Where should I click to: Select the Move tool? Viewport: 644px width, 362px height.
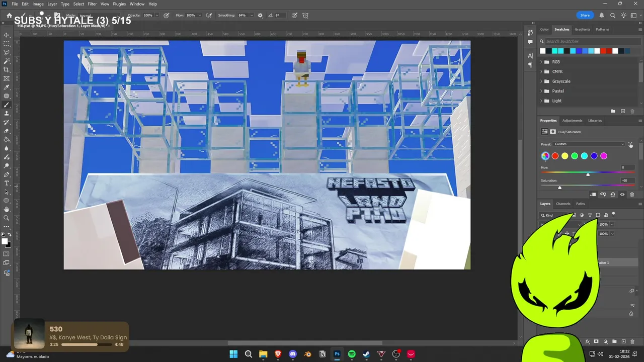pos(7,35)
